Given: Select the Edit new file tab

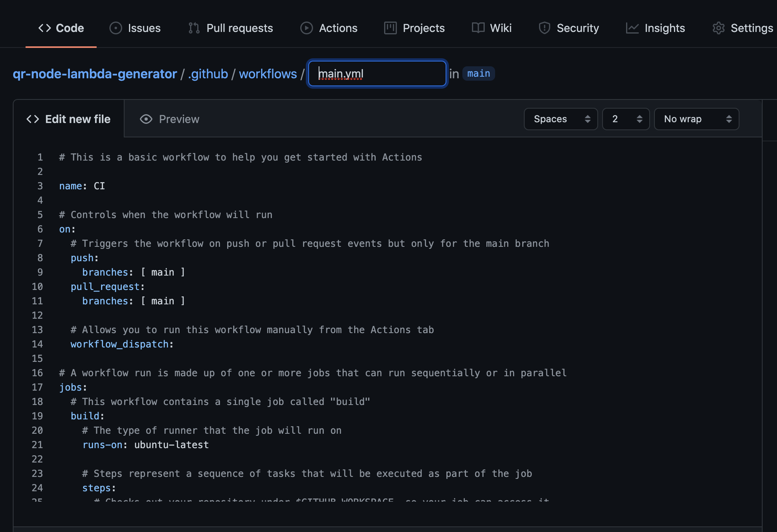Looking at the screenshot, I should coord(69,119).
